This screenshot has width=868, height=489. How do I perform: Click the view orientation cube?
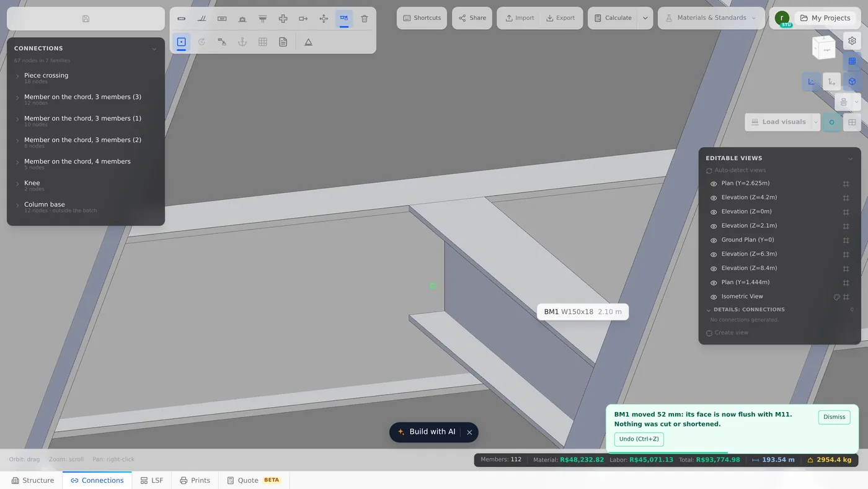pos(824,47)
